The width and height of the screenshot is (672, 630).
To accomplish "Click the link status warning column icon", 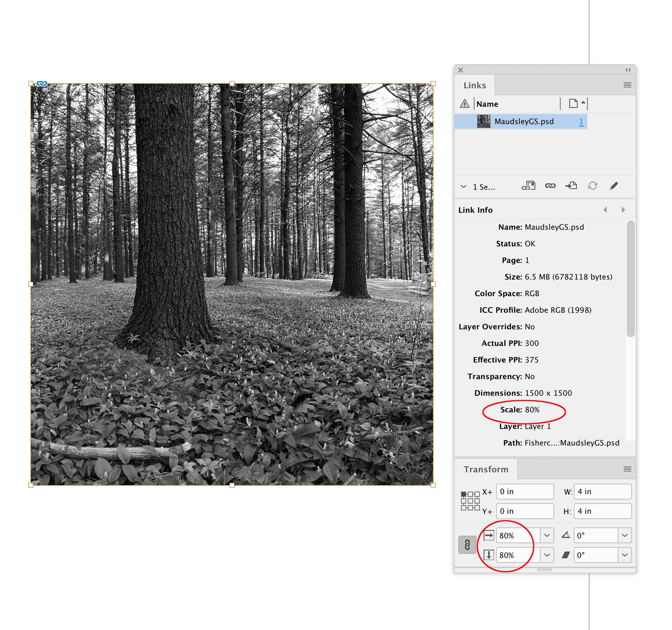I will coord(464,104).
